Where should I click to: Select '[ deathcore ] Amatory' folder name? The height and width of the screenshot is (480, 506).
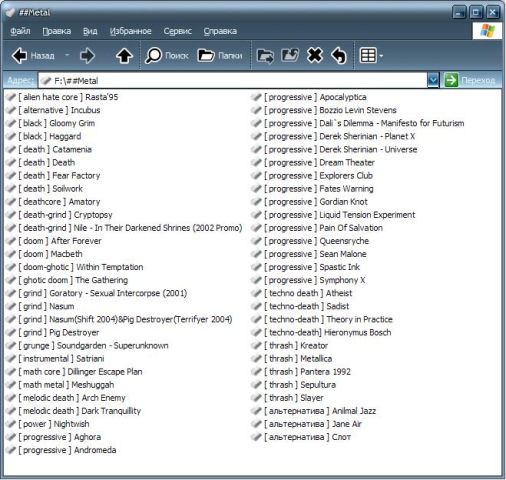coord(59,202)
